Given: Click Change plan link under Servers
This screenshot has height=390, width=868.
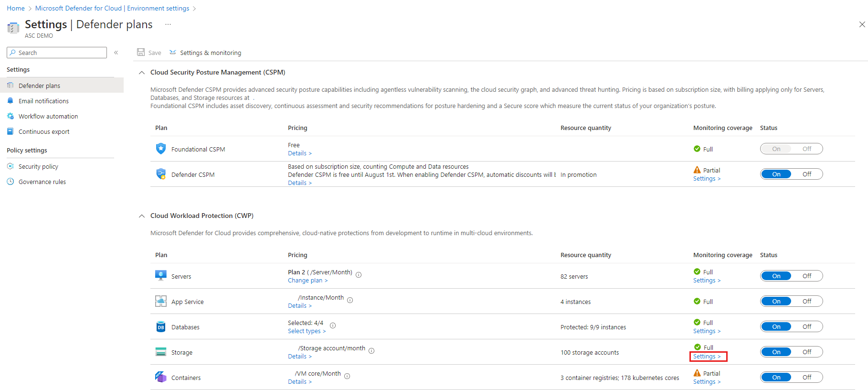Looking at the screenshot, I should point(307,281).
